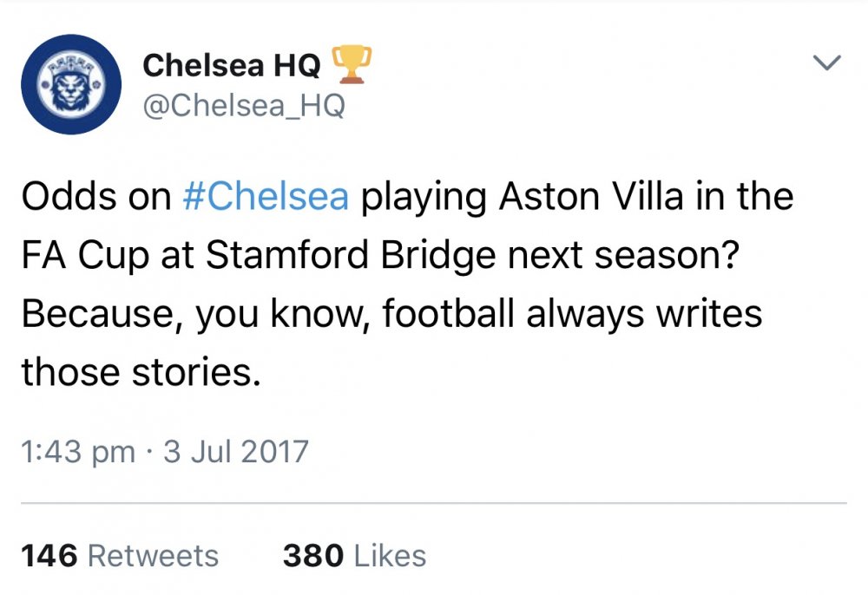Open the Chelsea HQ lion profile avatar
The image size is (868, 595).
point(71,84)
